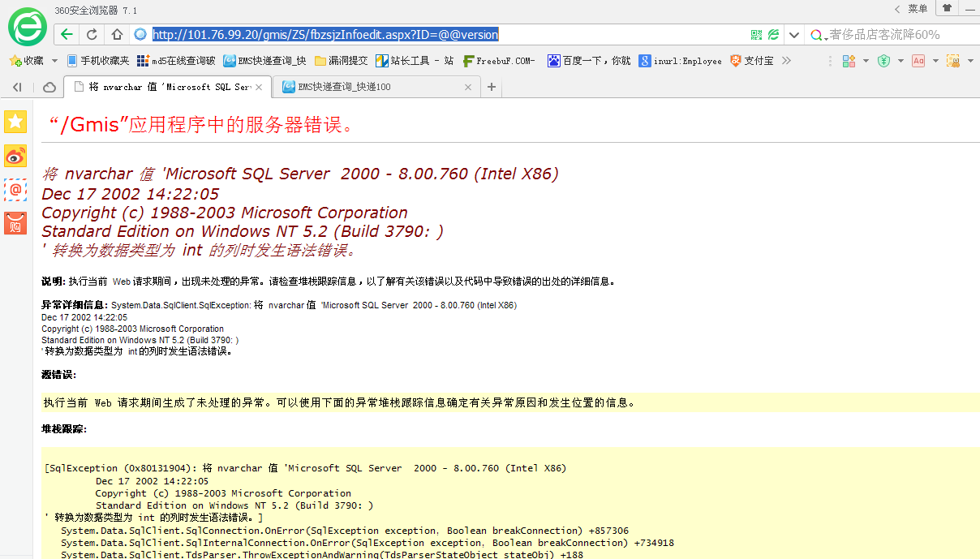The width and height of the screenshot is (980, 559).
Task: Open the FreebuF.COM bookmark
Action: coord(499,61)
